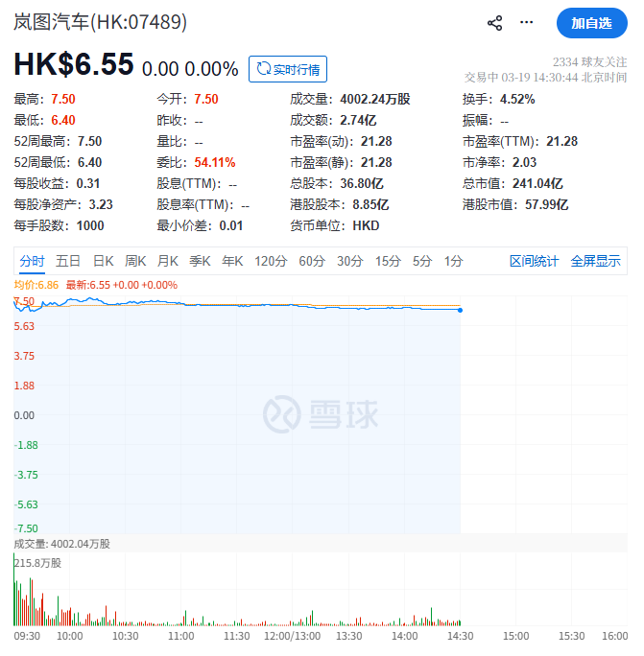Switch to the 日K tab
The image size is (644, 656).
(103, 261)
